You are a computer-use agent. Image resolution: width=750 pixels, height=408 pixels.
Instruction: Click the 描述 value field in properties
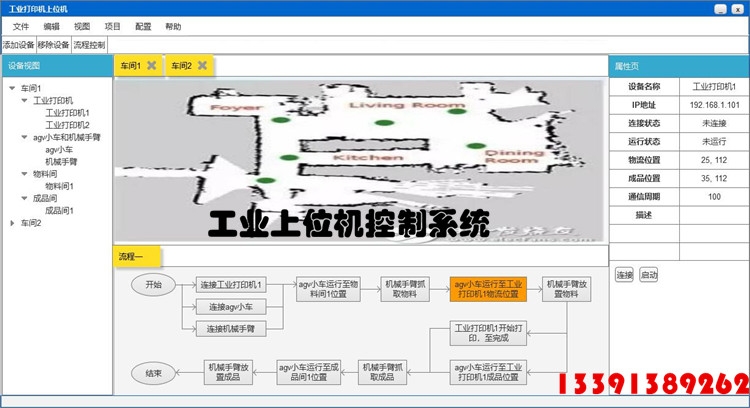coord(713,214)
